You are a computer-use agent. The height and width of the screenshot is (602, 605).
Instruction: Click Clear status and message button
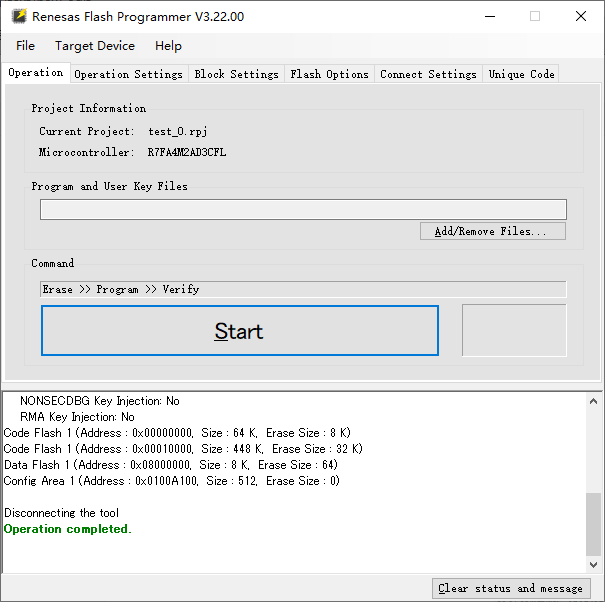511,588
